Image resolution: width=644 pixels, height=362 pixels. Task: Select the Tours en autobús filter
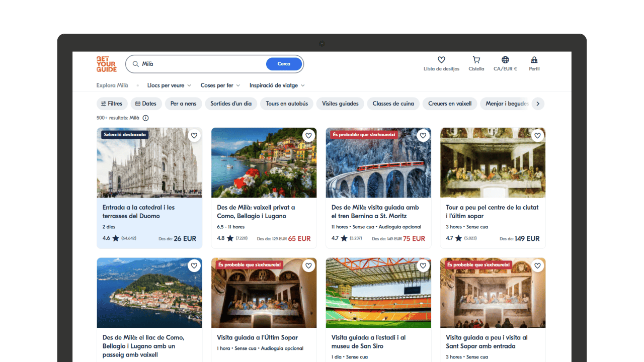[x=287, y=104]
